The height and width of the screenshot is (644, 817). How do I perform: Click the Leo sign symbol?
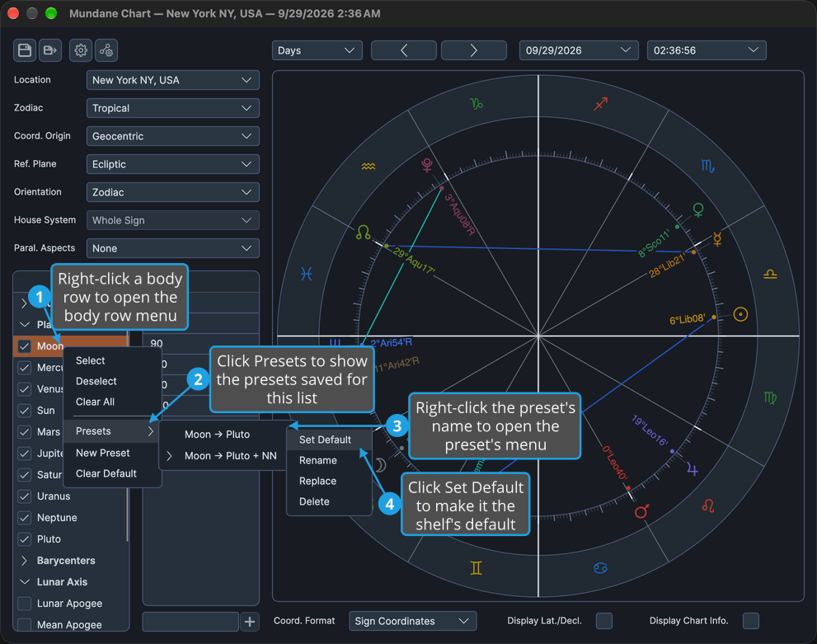708,505
